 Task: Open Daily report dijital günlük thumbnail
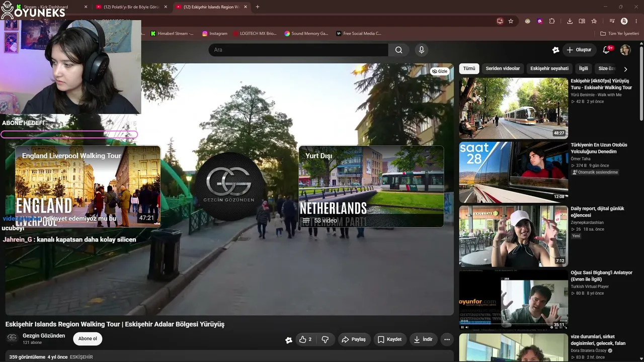click(514, 236)
